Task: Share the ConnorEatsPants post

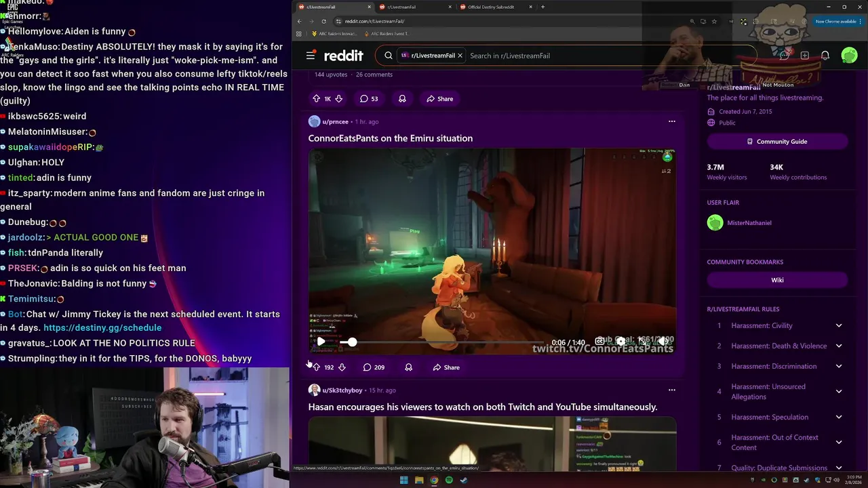Action: pos(446,367)
